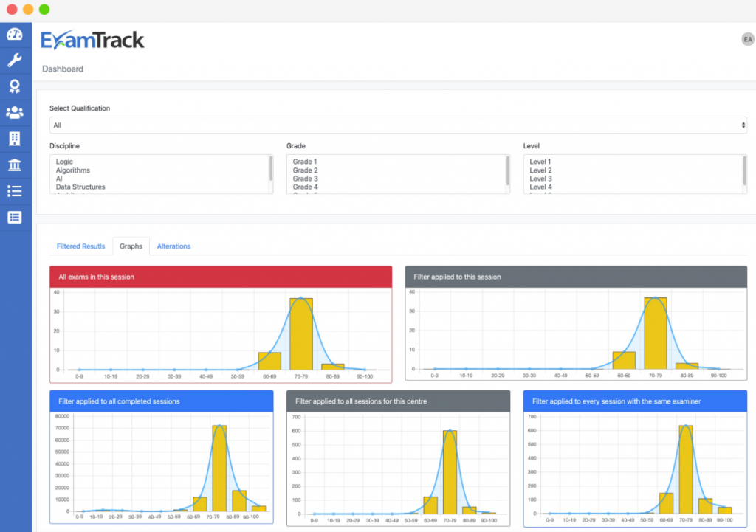Click the Dashboard breadcrumb text
This screenshot has width=756, height=532.
click(x=63, y=69)
